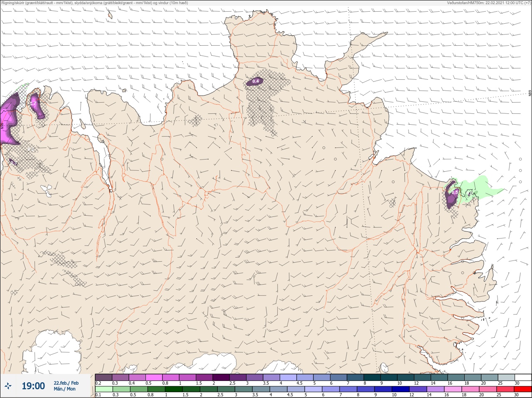Pick the bright red swatch at 30 in bottom legend
532x398 pixels.
[x=523, y=389]
